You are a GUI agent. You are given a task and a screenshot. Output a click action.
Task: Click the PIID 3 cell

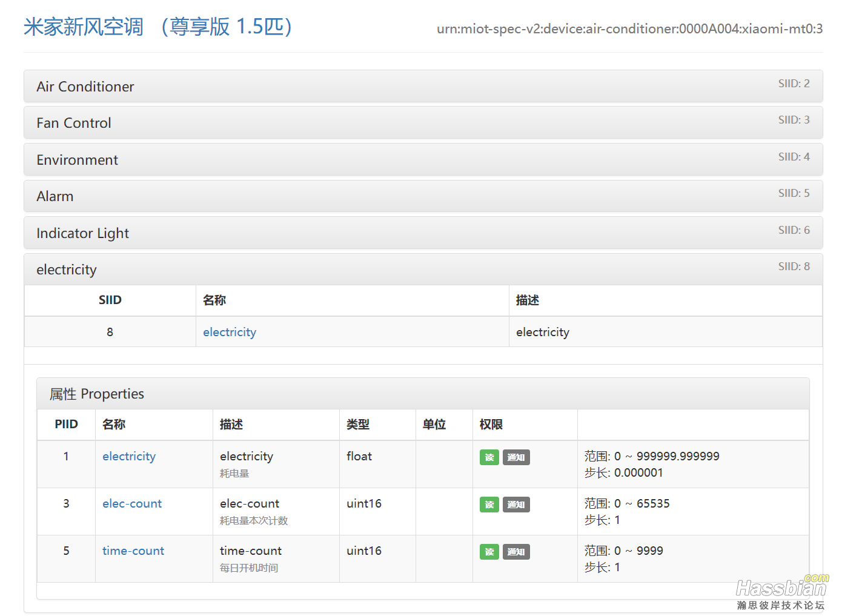(66, 511)
